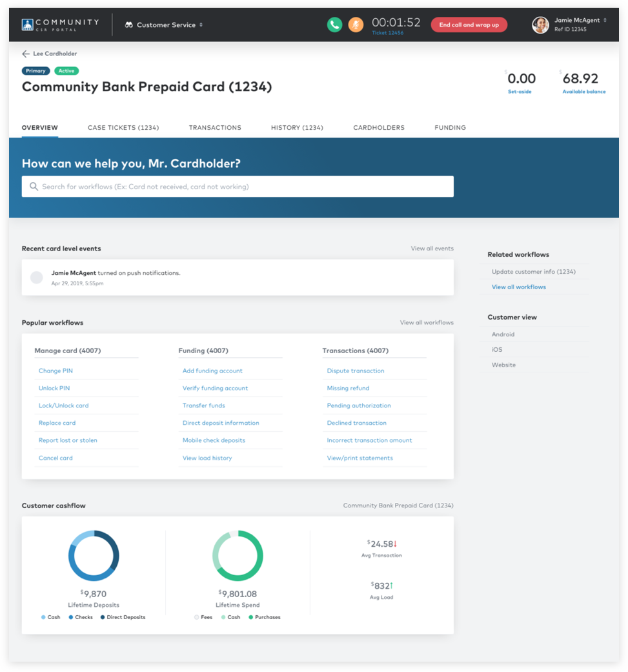Screen dimensions: 628x672
Task: Mute the call with orange microphone icon
Action: point(356,25)
